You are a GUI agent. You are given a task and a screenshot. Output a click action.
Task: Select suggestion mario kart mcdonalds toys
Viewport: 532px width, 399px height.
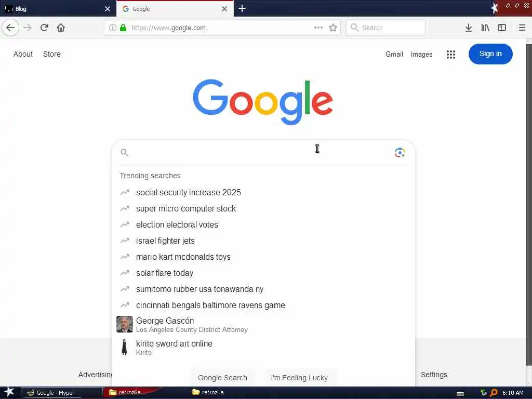point(263,257)
